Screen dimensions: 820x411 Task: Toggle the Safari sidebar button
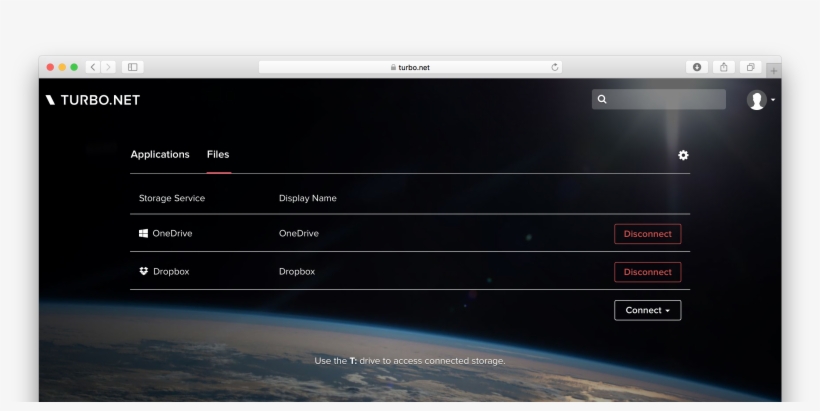[x=133, y=67]
